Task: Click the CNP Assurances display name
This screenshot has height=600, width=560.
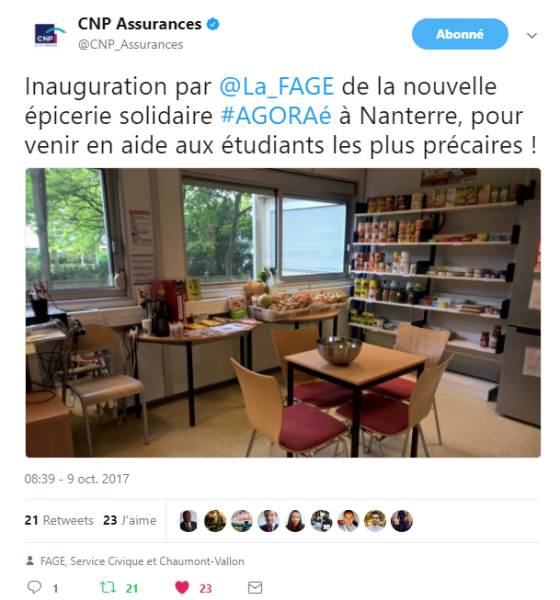Action: tap(140, 24)
